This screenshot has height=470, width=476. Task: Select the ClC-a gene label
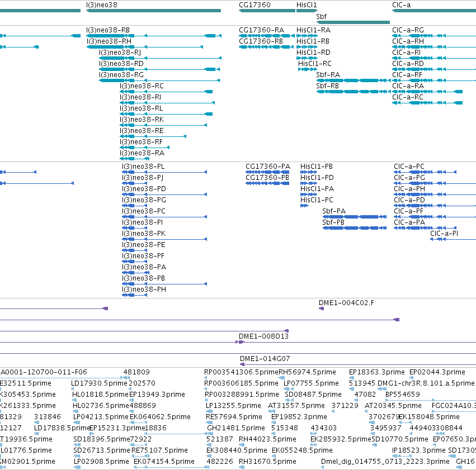coord(401,5)
